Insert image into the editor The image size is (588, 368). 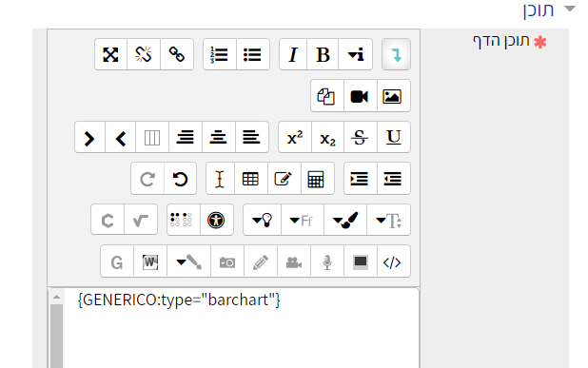pyautogui.click(x=393, y=96)
